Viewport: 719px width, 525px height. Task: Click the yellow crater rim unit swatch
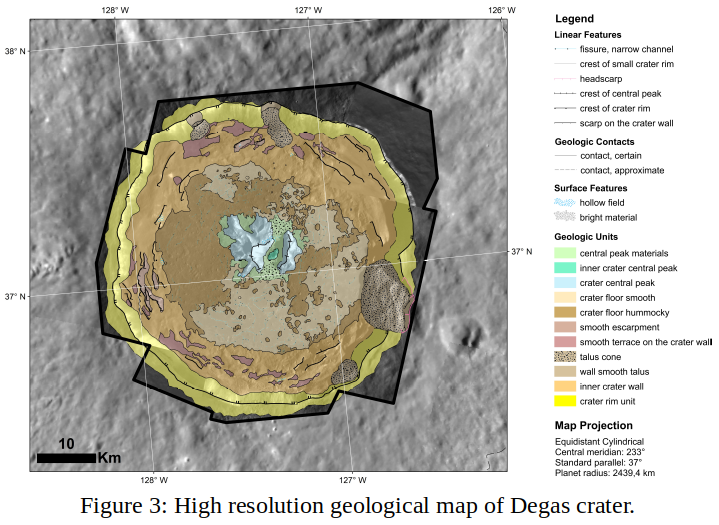565,401
